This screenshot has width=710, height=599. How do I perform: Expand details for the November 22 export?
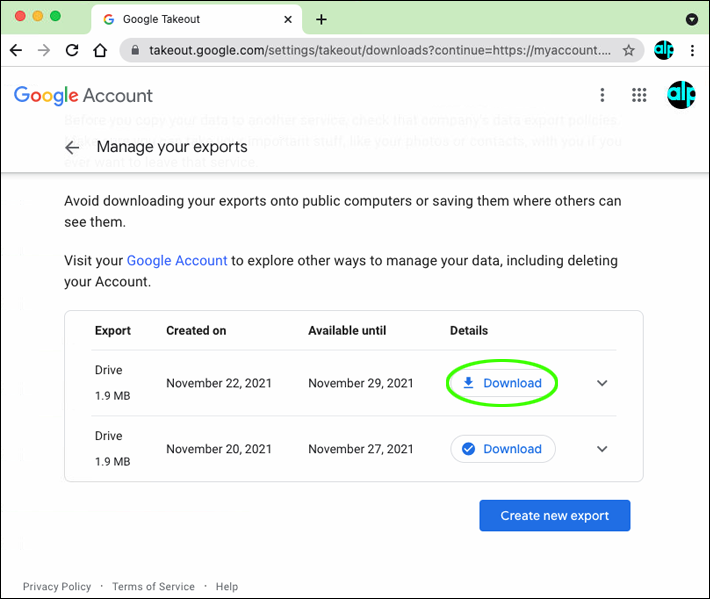point(602,383)
